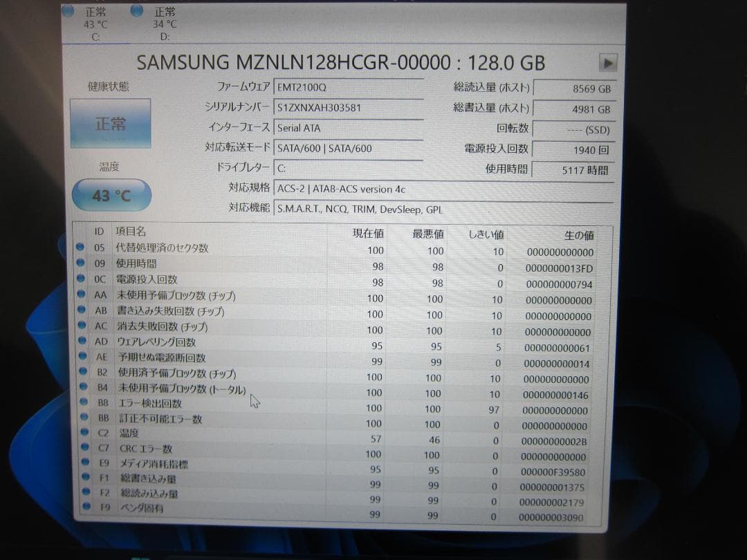Click status icon of row B8 エラー検出回数

(x=84, y=402)
